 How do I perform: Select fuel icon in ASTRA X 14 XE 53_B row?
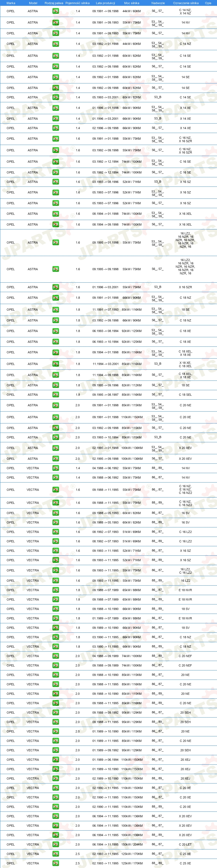[x=56, y=119]
